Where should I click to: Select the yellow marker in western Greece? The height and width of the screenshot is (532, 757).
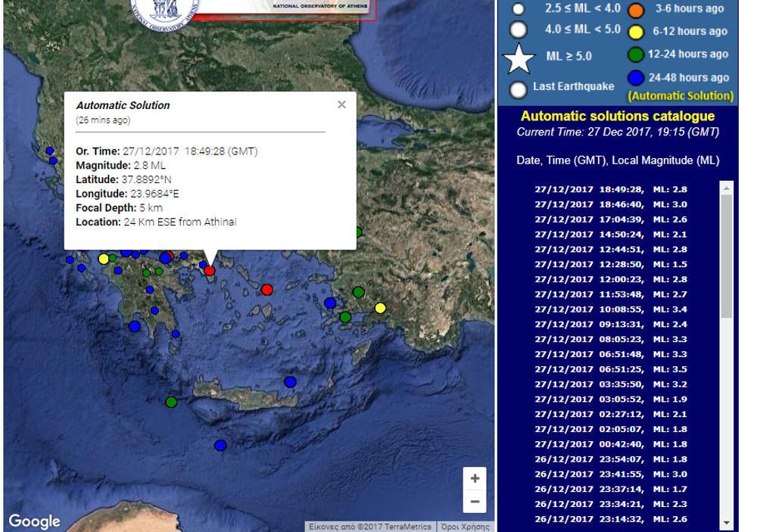104,259
